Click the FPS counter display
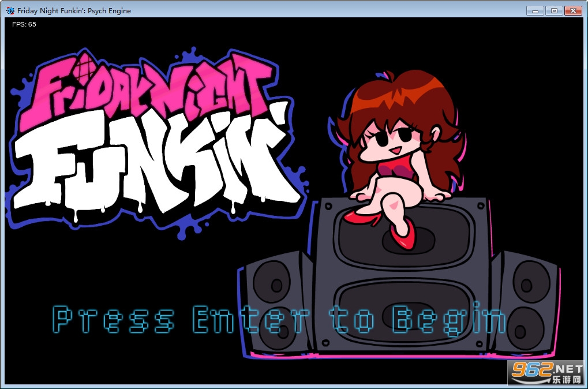The image size is (588, 389). [24, 24]
